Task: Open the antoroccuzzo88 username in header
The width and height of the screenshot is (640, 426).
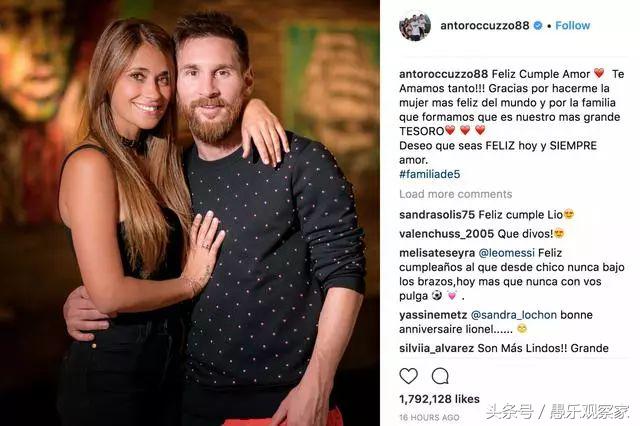Action: (x=484, y=25)
